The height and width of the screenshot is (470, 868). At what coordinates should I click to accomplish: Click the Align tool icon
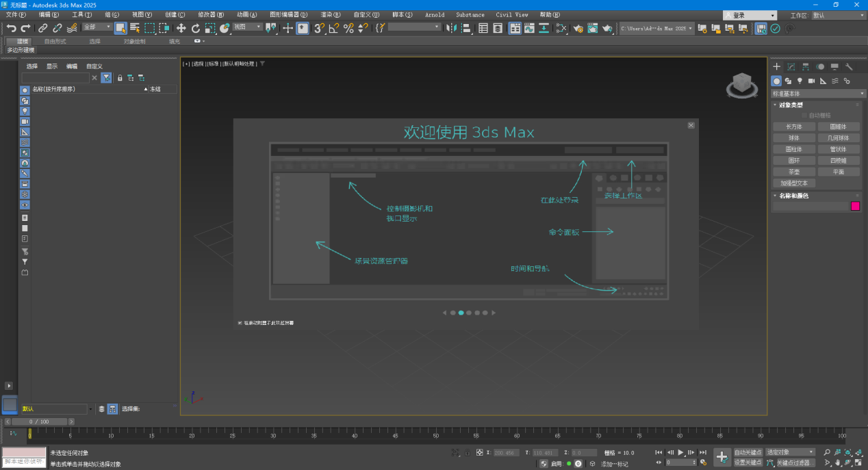pyautogui.click(x=466, y=28)
